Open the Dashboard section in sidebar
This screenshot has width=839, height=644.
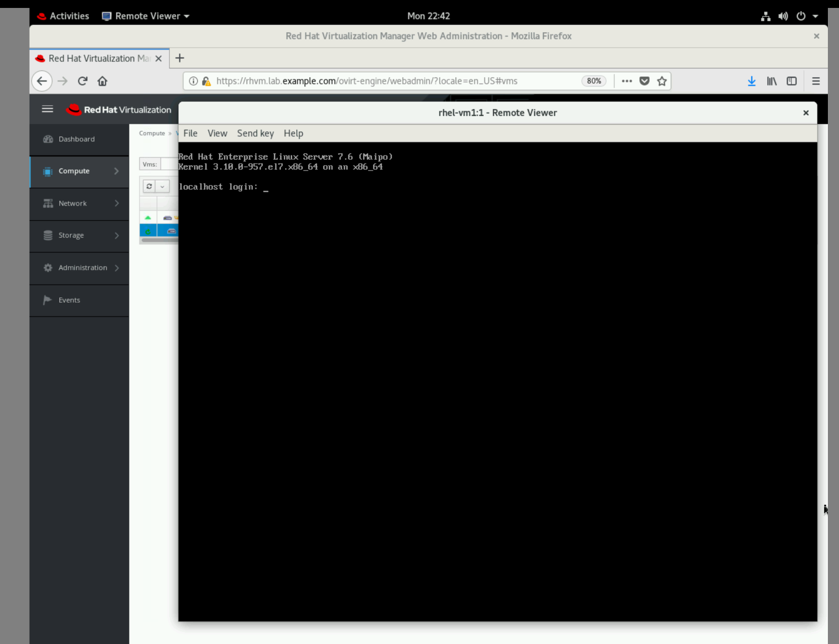pyautogui.click(x=79, y=139)
